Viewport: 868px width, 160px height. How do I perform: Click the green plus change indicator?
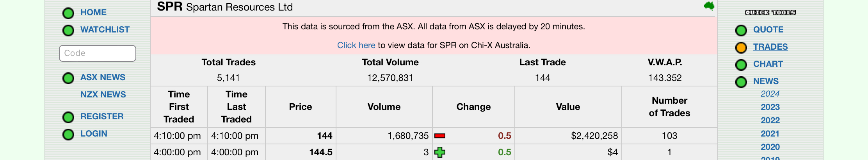tap(440, 152)
